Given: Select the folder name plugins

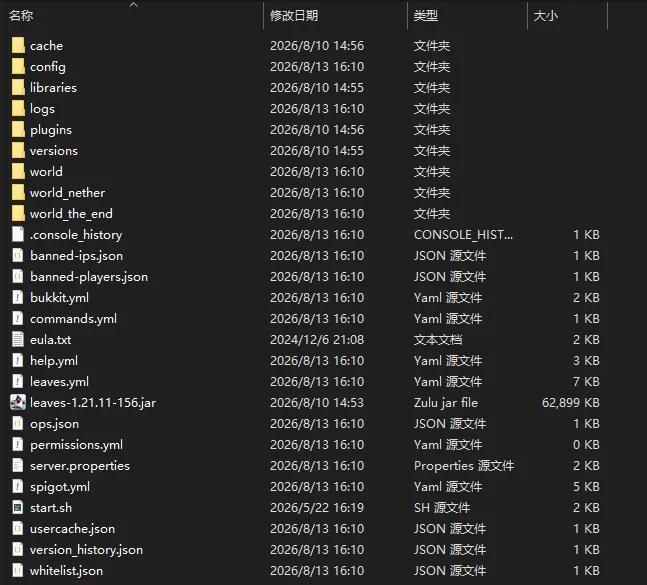Looking at the screenshot, I should pos(51,130).
